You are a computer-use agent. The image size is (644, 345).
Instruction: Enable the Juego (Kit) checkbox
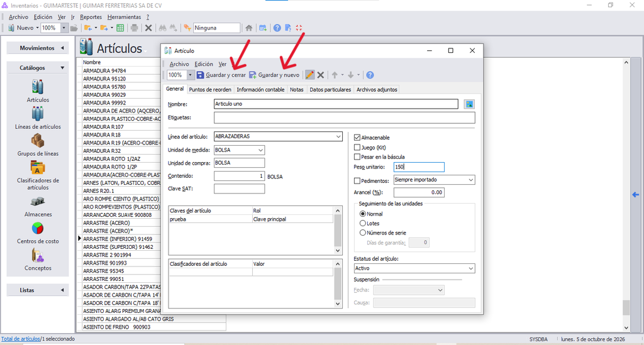click(357, 147)
